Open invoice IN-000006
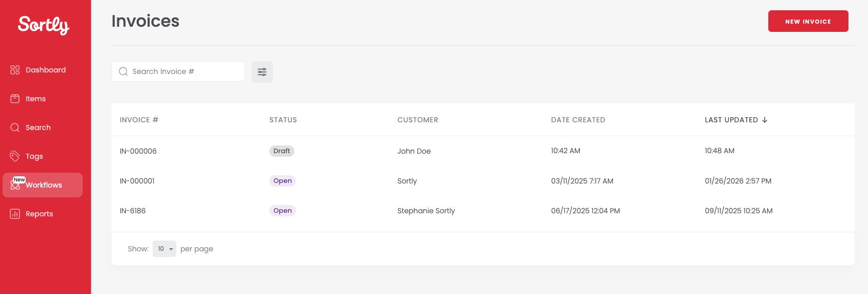The height and width of the screenshot is (294, 868). point(138,151)
